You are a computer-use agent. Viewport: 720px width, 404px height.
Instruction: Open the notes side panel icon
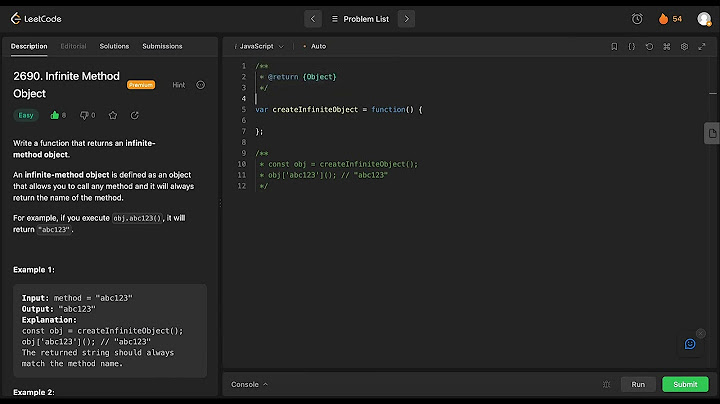pyautogui.click(x=712, y=134)
